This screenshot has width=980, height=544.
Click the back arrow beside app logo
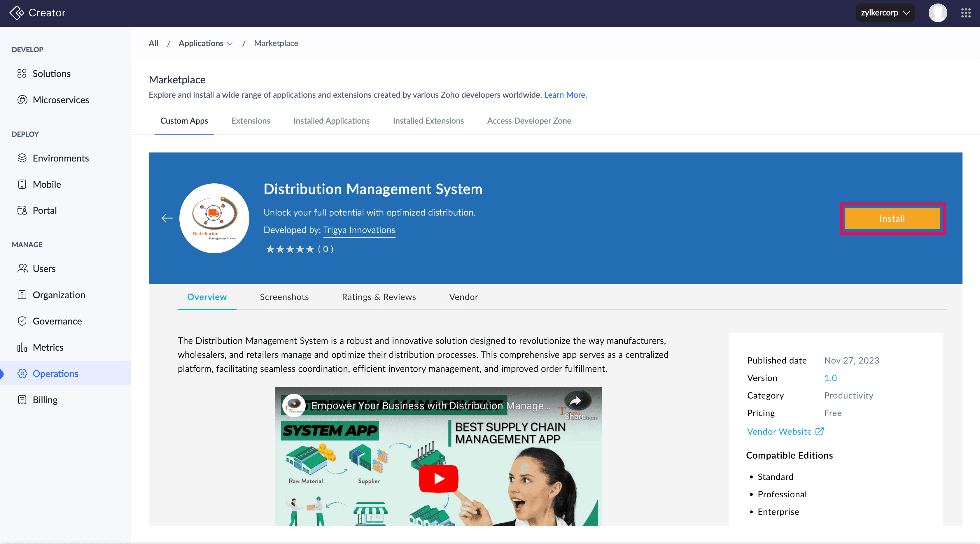coord(167,218)
